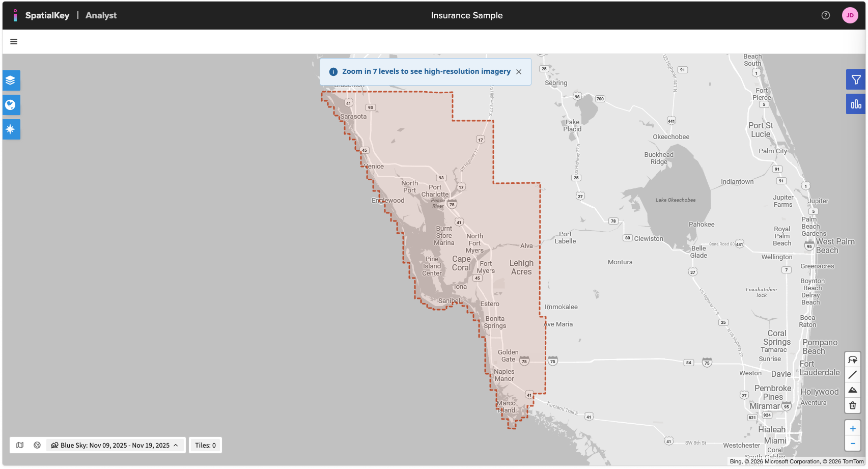Viewport: 868px width, 469px height.
Task: Click the Insurance Sample title
Action: click(x=467, y=15)
